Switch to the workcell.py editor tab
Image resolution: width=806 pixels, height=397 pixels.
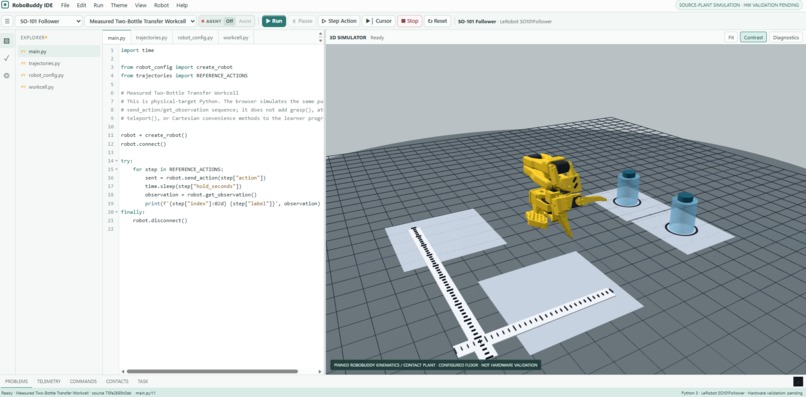236,38
